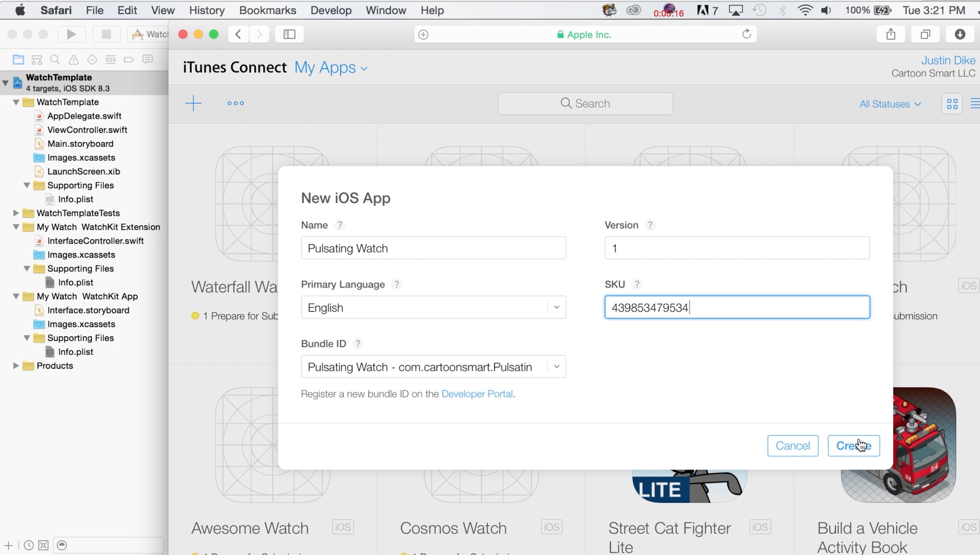Show Xcode find navigator

(x=55, y=59)
